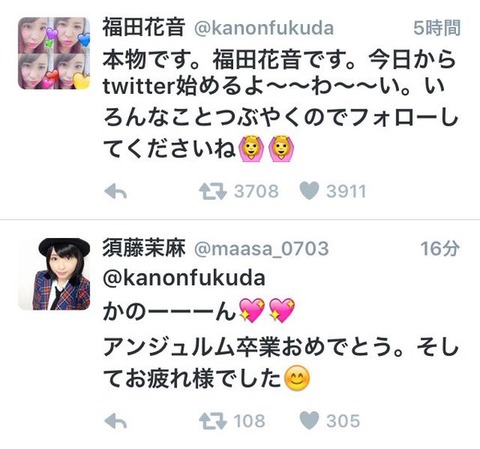This screenshot has height=449, width=480.
Task: Open the display name 福田花音
Action: [144, 27]
